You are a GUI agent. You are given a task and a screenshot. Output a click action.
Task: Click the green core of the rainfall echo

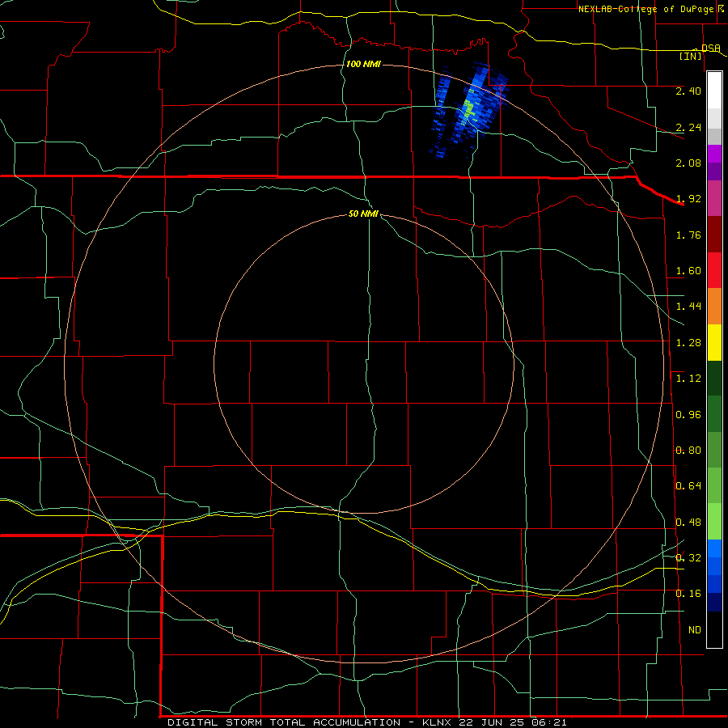click(x=469, y=110)
